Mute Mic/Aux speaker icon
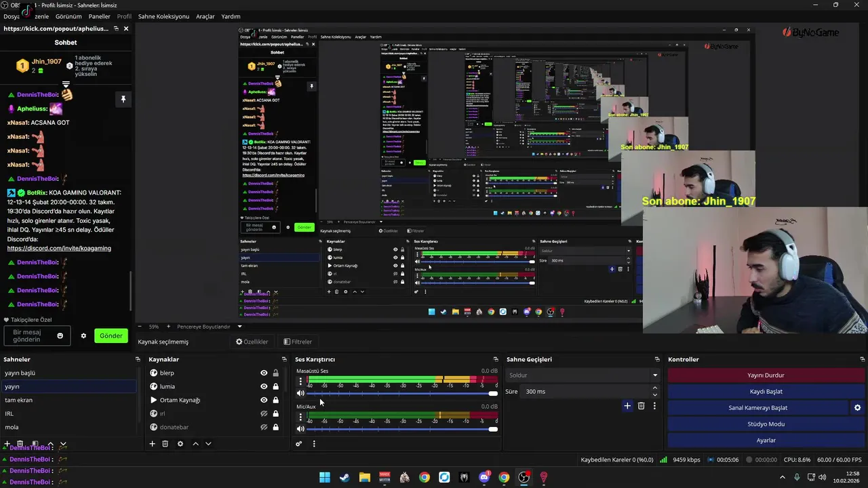Viewport: 868px width, 488px height. tap(300, 428)
